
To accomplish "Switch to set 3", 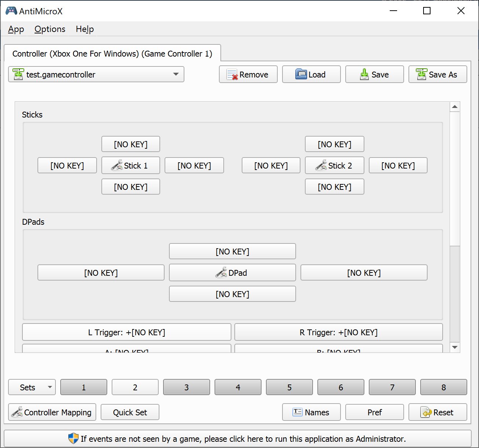I will click(x=187, y=387).
